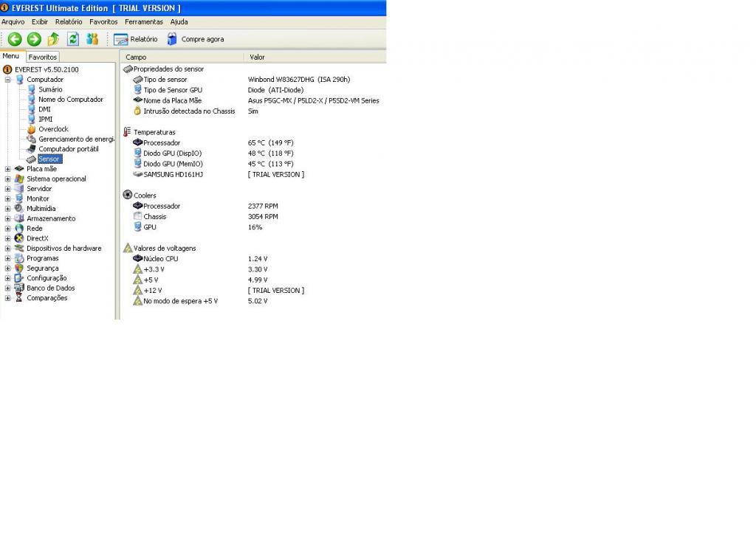The width and height of the screenshot is (756, 543).
Task: Click the users toolbar icon
Action: [92, 39]
